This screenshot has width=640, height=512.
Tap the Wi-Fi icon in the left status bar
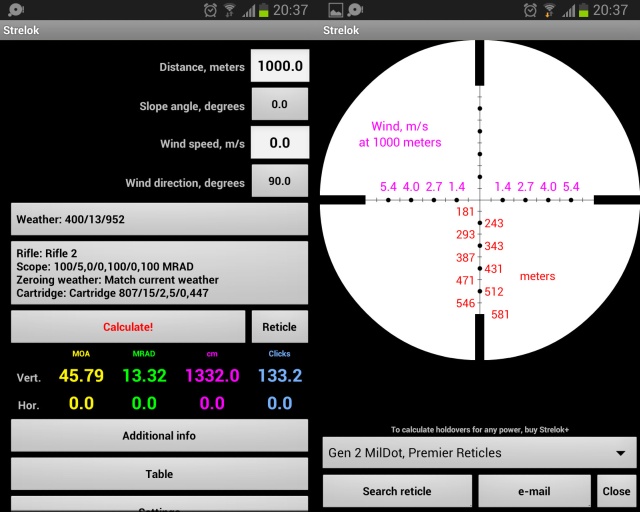[x=230, y=10]
